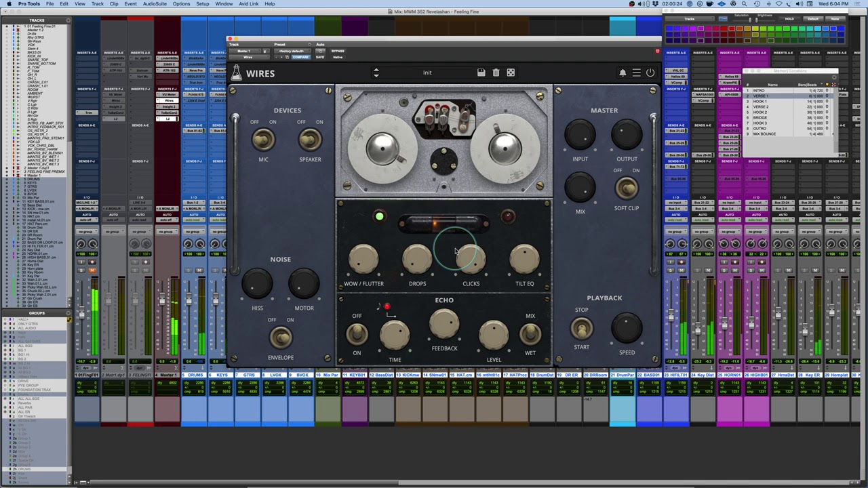Click the green power LED on the tape unit
The height and width of the screenshot is (488, 868).
coord(379,217)
